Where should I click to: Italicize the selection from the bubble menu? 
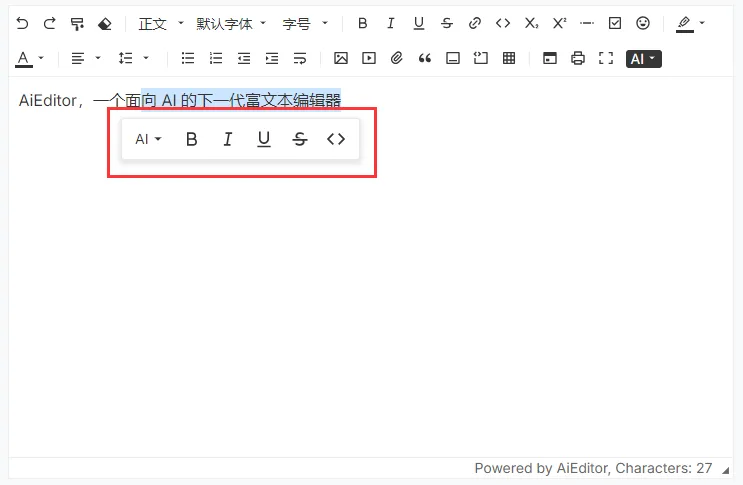tap(228, 139)
